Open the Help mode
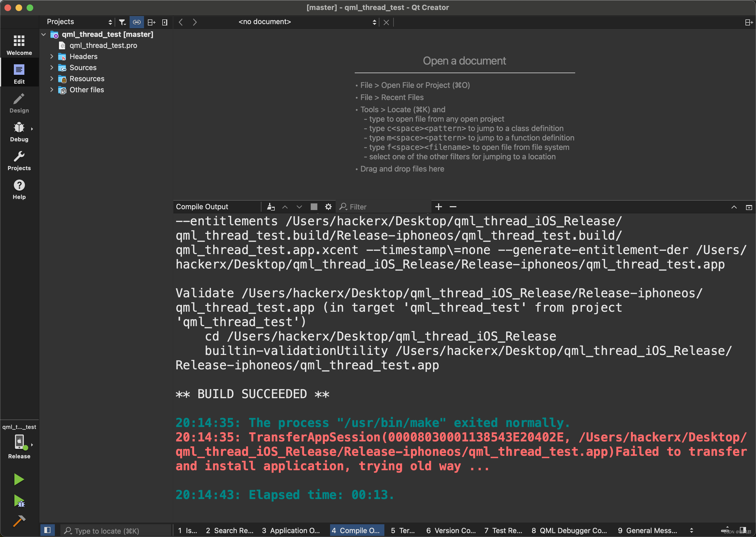756x537 pixels. coord(19,189)
